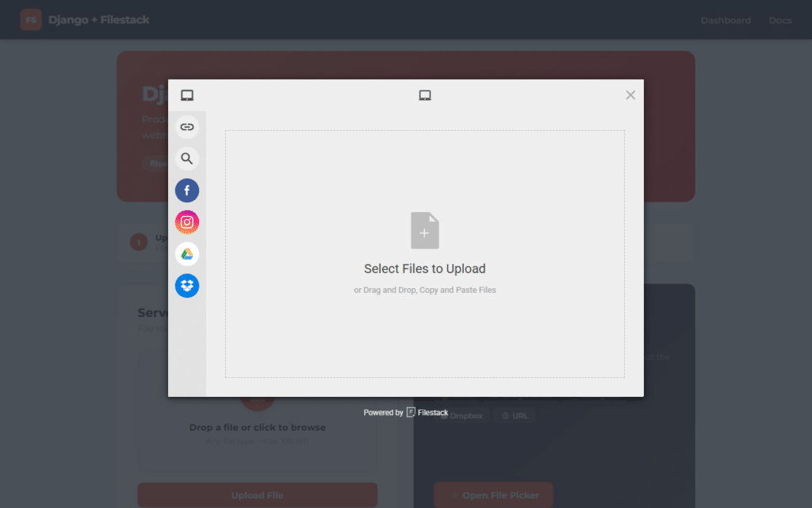The width and height of the screenshot is (812, 508).
Task: Click the add-file document icon
Action: click(425, 231)
